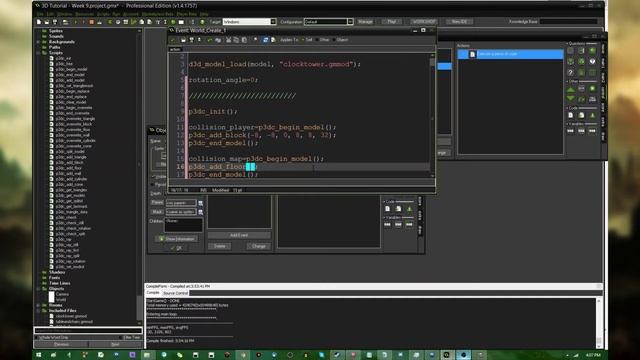Viewport: 640px width, 360px height.
Task: Select the Object radio button in Applies To
Action: (x=334, y=40)
